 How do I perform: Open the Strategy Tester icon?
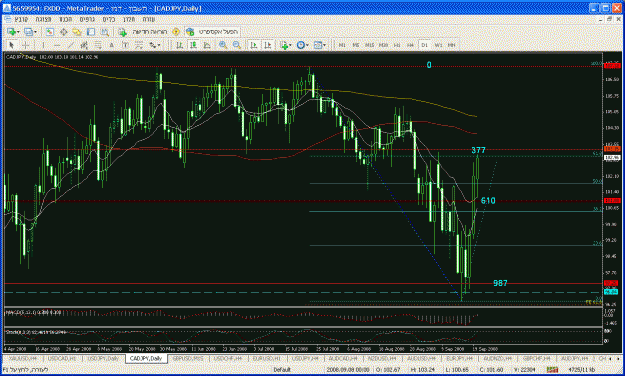pos(104,32)
